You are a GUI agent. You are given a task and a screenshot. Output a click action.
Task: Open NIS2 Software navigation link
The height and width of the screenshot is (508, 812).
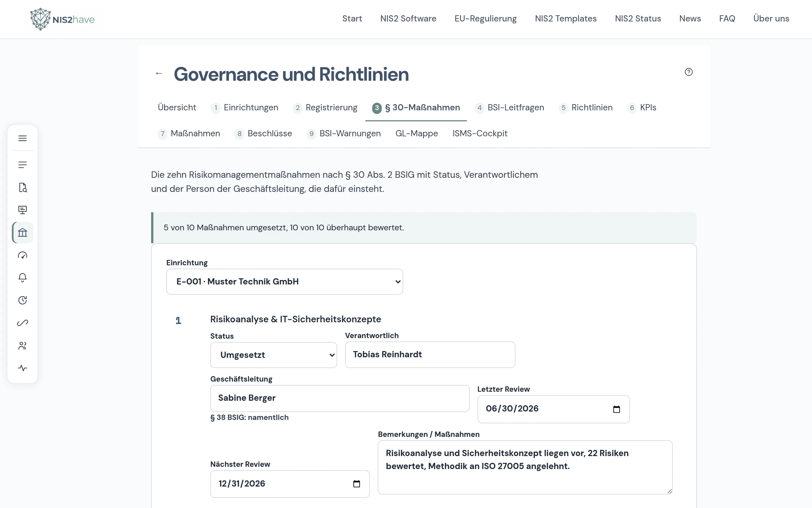(x=408, y=18)
